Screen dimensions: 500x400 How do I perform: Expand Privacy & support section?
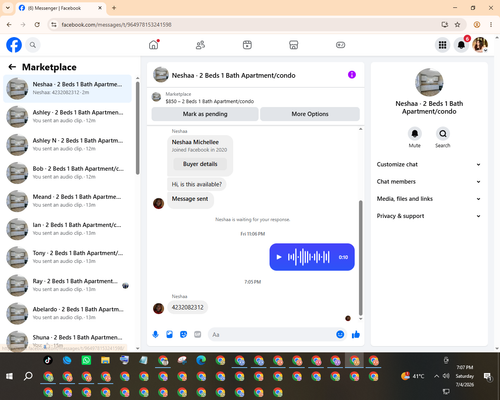point(429,216)
